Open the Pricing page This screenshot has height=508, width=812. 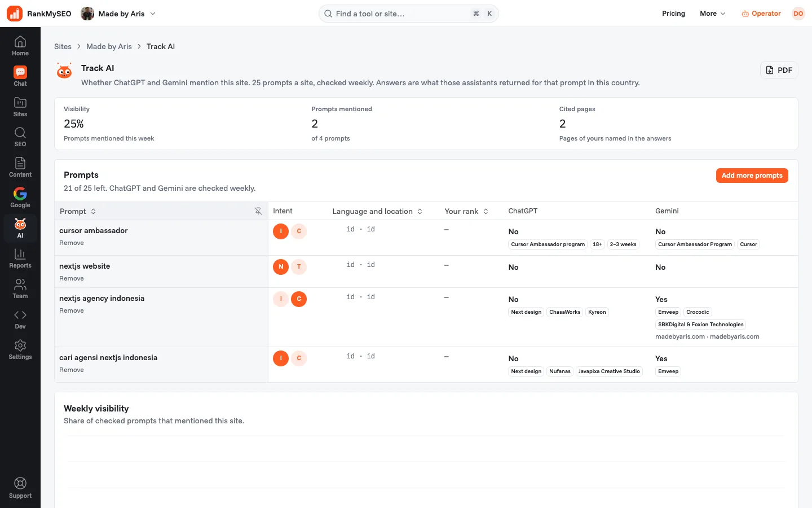point(673,14)
